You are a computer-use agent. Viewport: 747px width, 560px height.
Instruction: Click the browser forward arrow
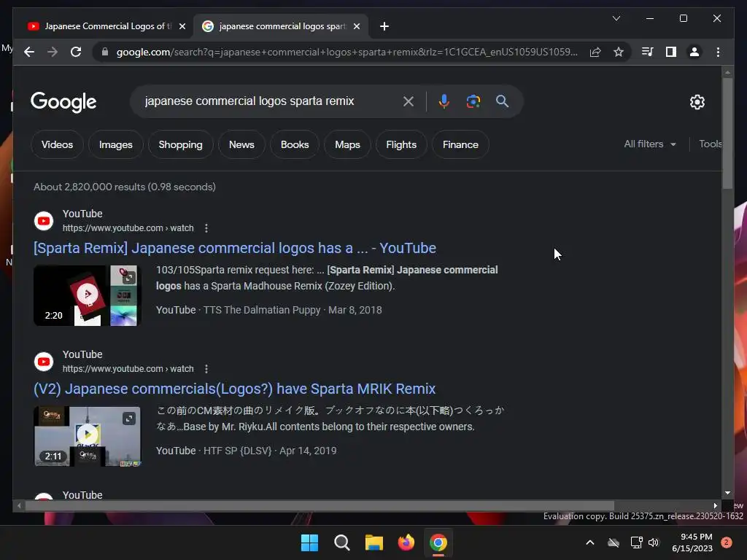(x=53, y=52)
